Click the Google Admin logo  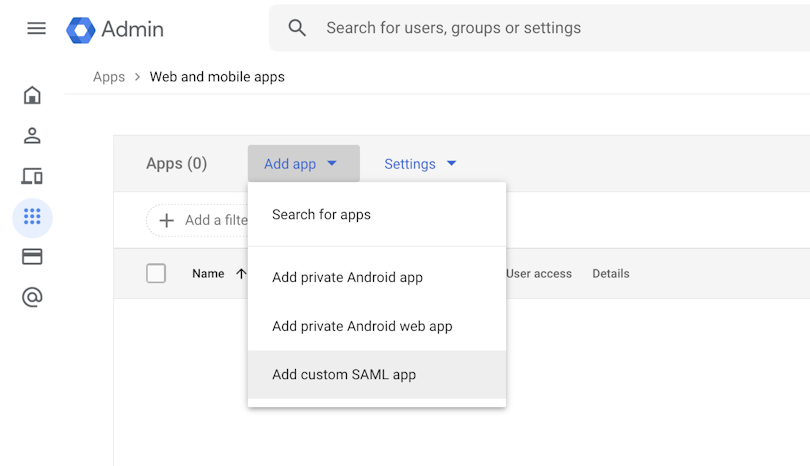pyautogui.click(x=81, y=30)
